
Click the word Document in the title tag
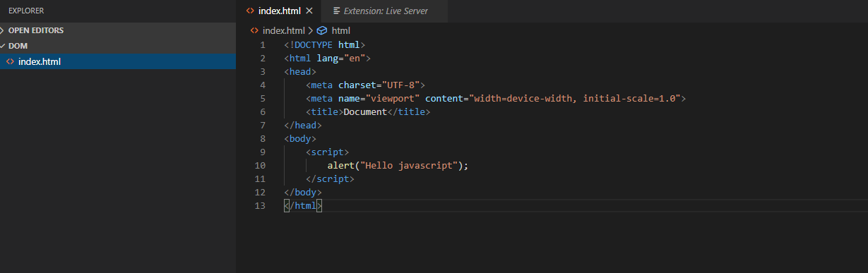point(365,111)
